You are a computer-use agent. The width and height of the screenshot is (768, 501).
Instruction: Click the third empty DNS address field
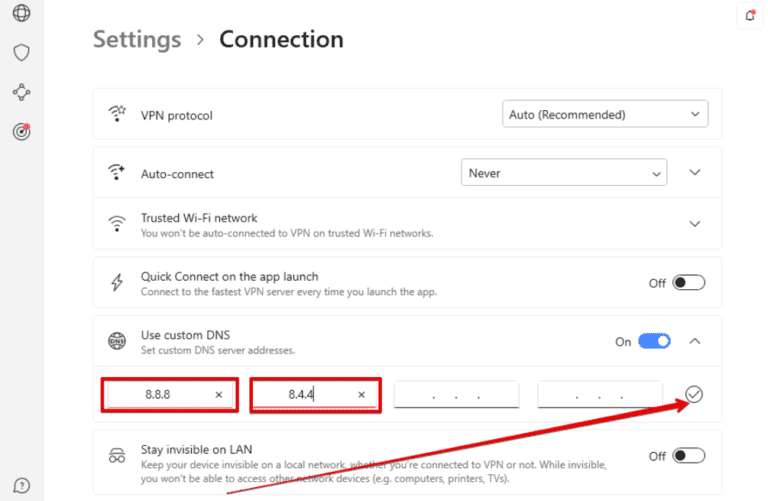tap(456, 395)
